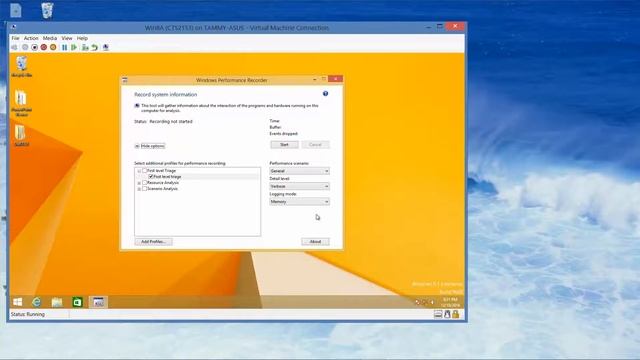Tick the First level Triage parent checkbox
640x360 pixels.
144,171
